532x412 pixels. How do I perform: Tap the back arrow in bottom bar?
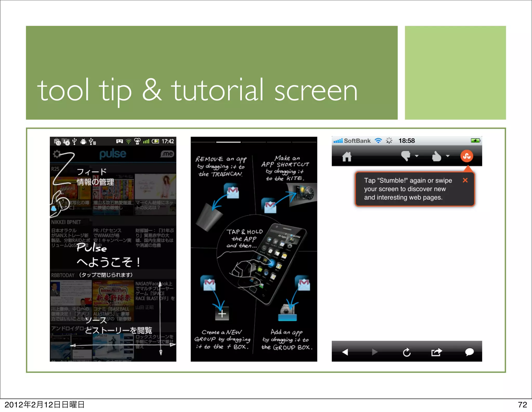(345, 352)
